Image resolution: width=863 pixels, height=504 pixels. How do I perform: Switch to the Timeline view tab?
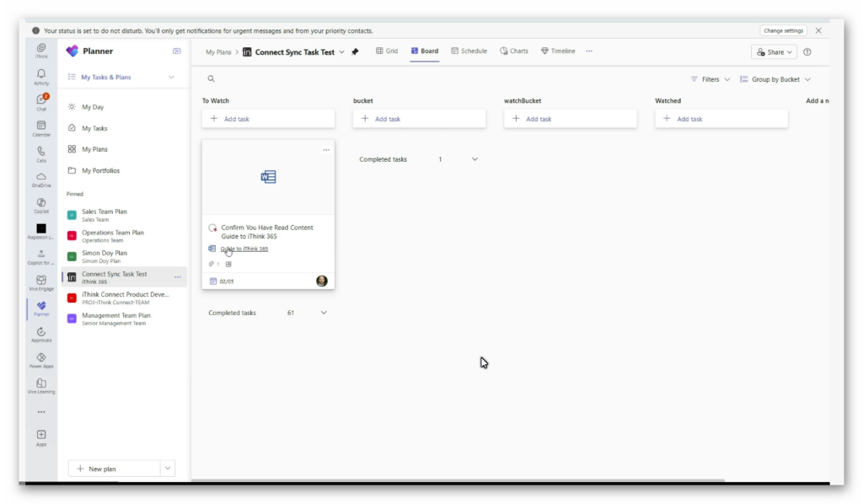[558, 51]
